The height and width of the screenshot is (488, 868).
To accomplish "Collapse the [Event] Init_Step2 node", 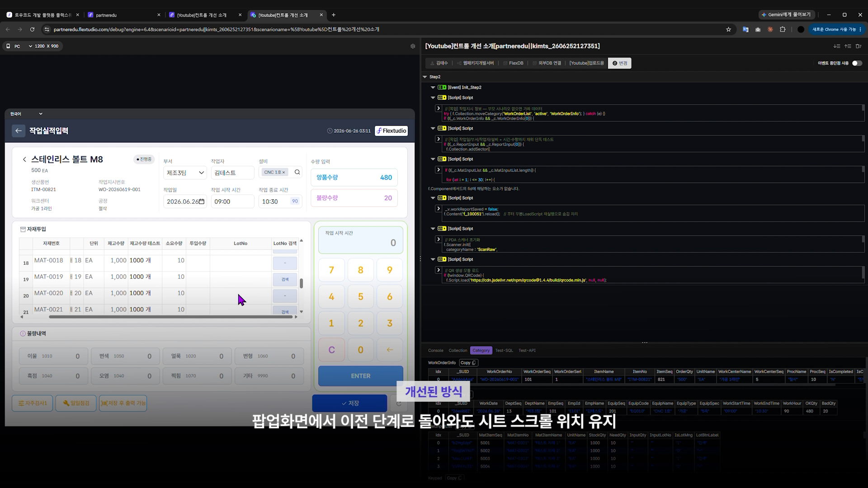I will (x=433, y=87).
